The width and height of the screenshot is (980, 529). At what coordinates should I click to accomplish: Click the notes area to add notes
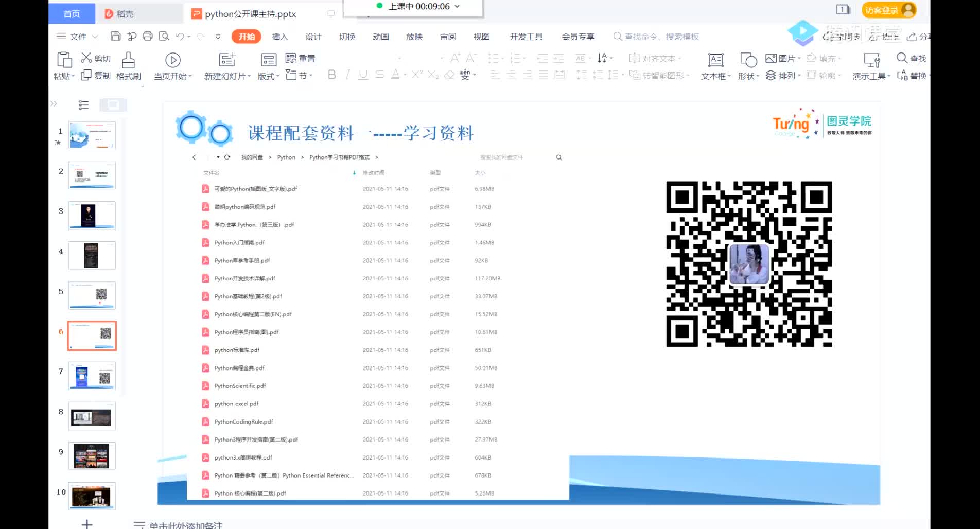coord(186,525)
